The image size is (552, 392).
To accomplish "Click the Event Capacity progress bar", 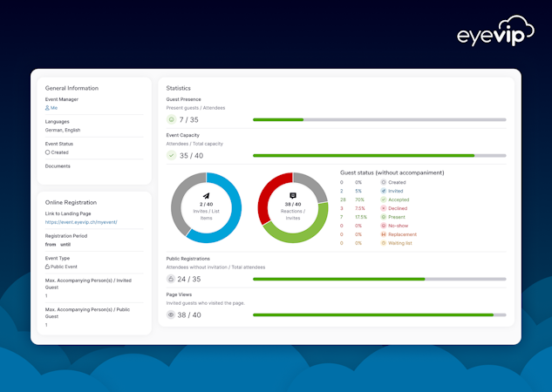I will pyautogui.click(x=379, y=155).
